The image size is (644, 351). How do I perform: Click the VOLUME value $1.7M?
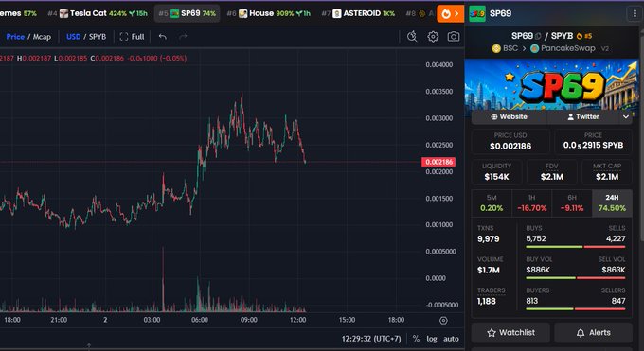pos(489,271)
